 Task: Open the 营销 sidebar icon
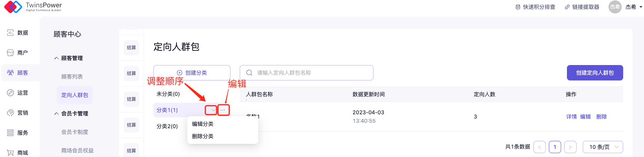click(10, 113)
